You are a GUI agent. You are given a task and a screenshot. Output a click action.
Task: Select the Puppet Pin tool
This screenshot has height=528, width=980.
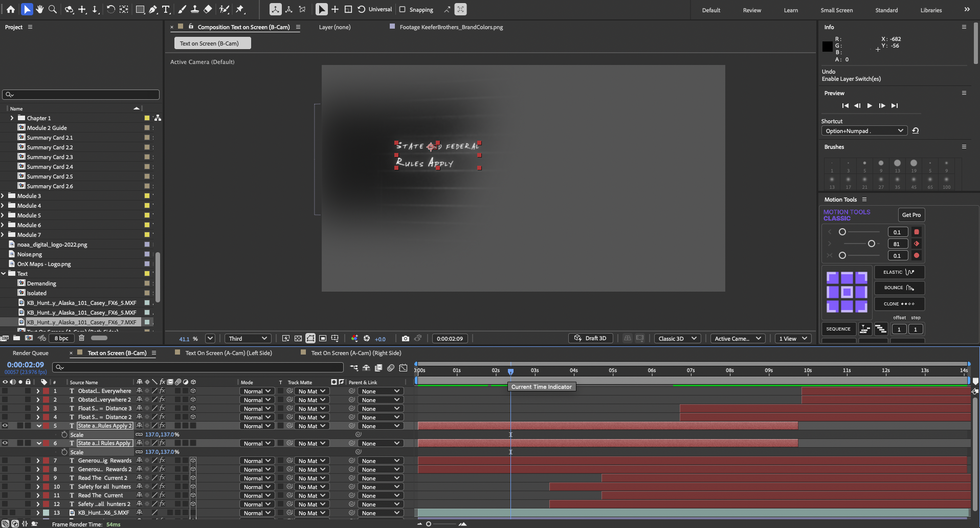pyautogui.click(x=240, y=9)
